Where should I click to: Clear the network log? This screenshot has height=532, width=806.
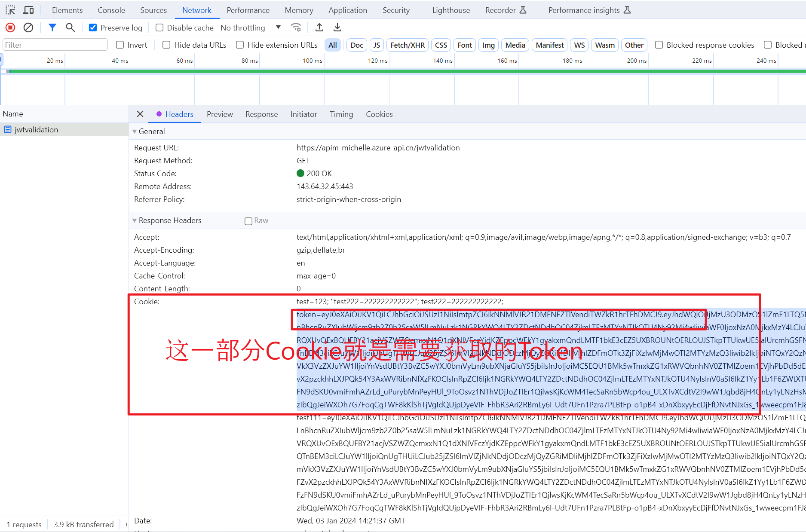tap(28, 28)
